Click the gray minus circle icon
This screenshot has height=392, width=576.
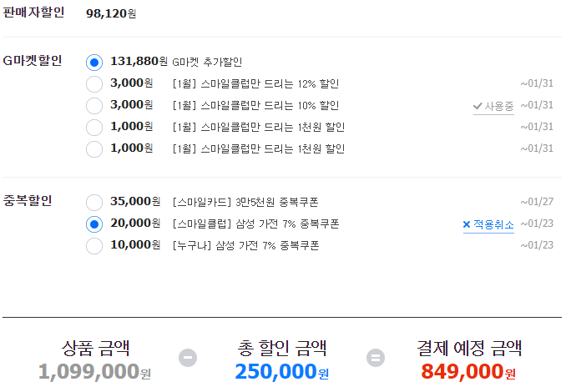pos(188,358)
